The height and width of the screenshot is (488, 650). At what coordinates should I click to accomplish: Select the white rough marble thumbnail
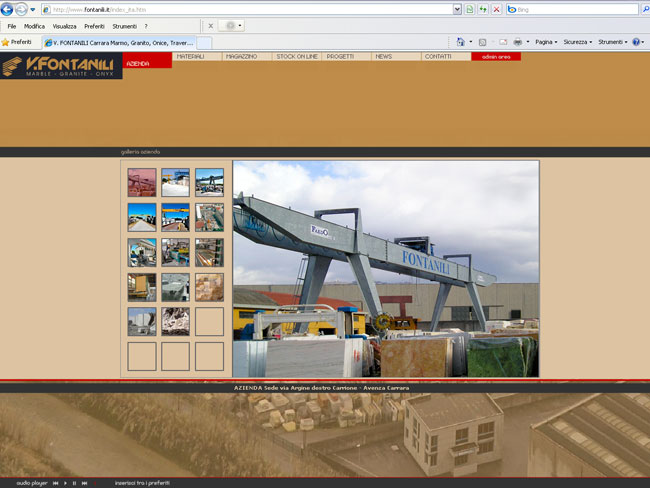[175, 321]
